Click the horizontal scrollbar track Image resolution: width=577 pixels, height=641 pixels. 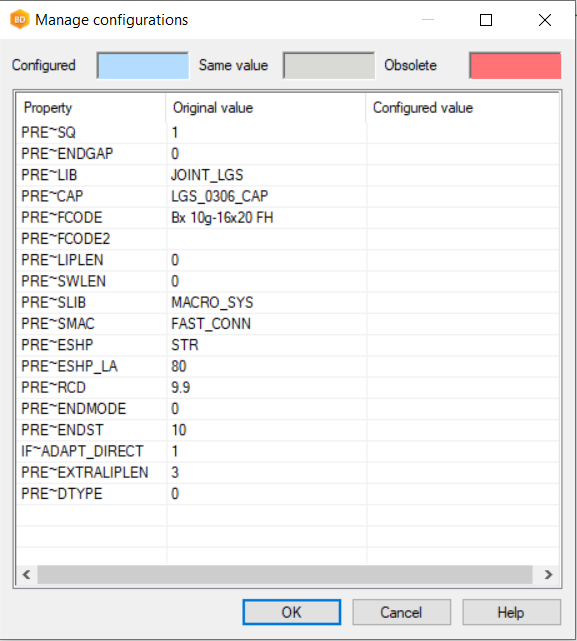(x=285, y=574)
